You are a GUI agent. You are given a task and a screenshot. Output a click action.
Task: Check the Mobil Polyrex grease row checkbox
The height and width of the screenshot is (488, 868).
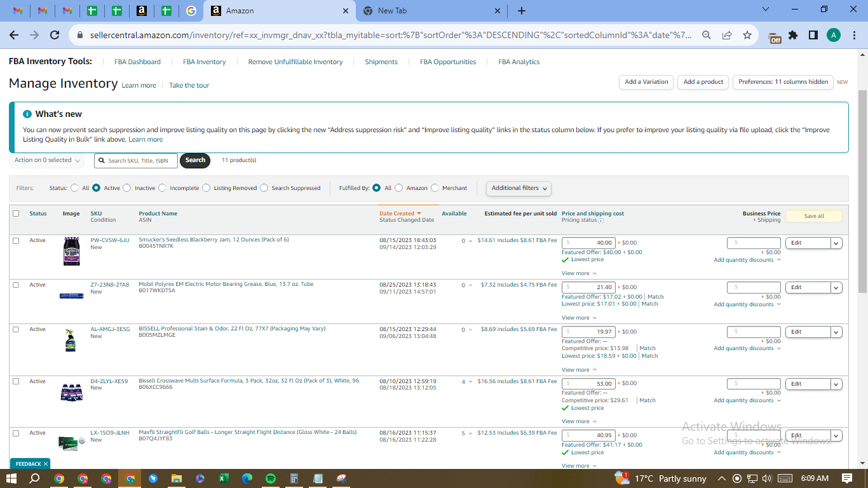coord(16,285)
